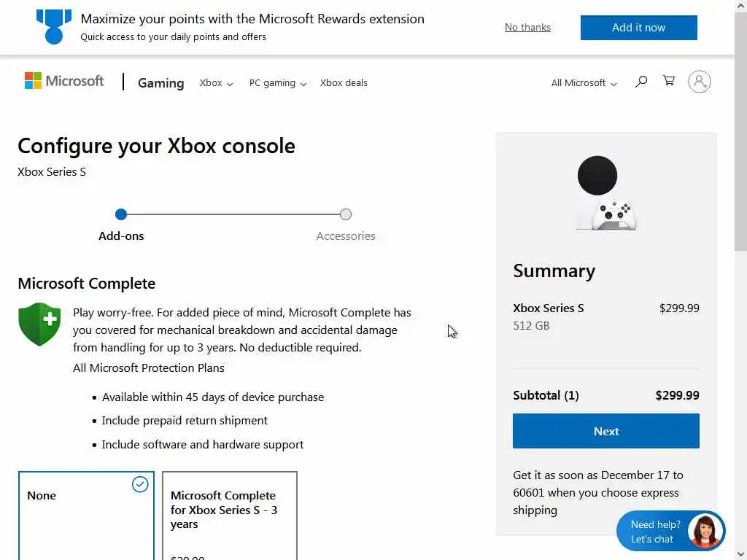
Task: Click the green Microsoft Complete shield icon
Action: [x=39, y=324]
